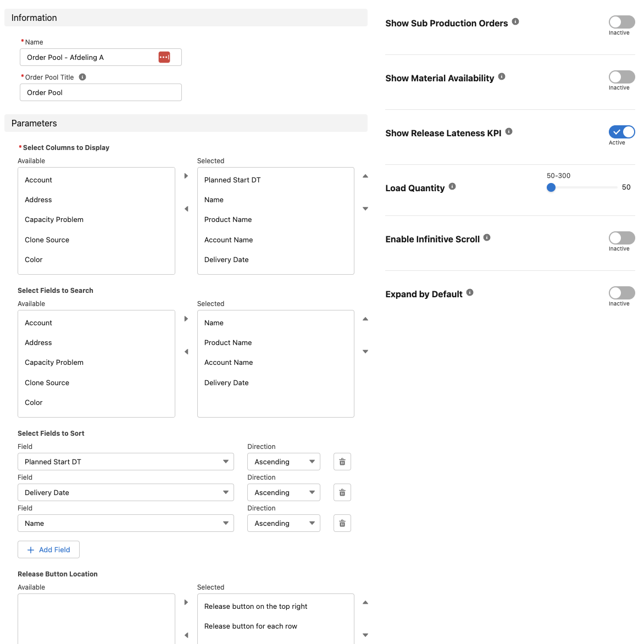644x644 pixels.
Task: Click info icon beside Load Quantity
Action: (x=452, y=186)
